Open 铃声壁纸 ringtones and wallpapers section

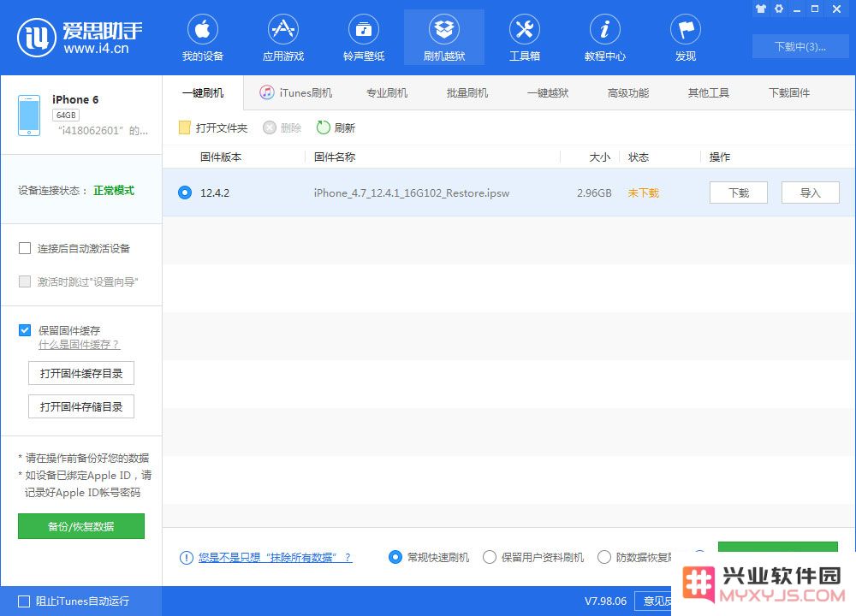[364, 38]
